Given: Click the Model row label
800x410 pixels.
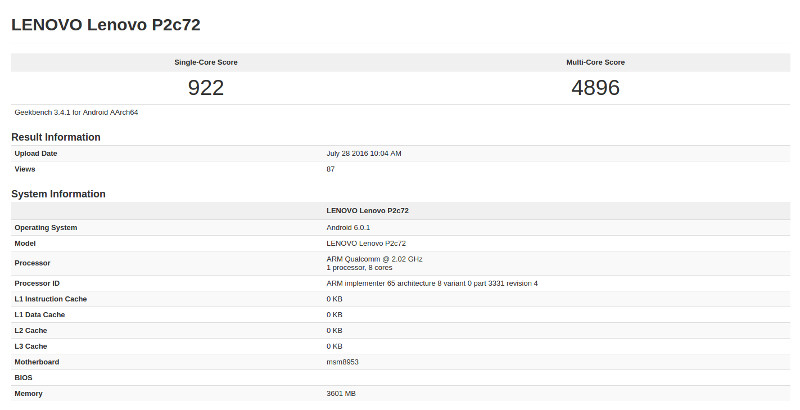Looking at the screenshot, I should 25,243.
